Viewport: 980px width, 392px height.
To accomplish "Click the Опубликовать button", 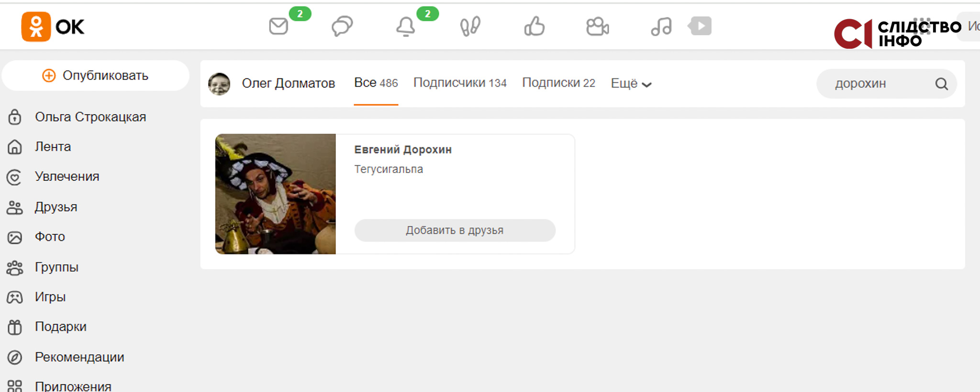I will pos(96,76).
